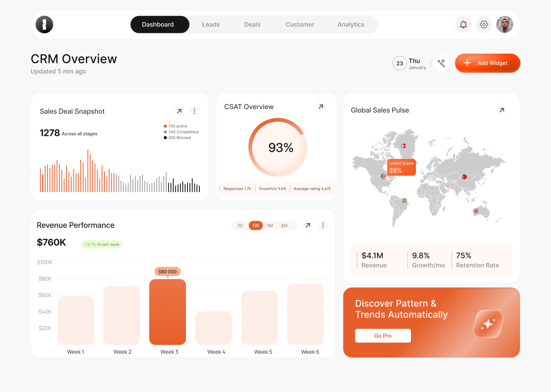Select the Dashboard tab
551x392 pixels.
[x=160, y=24]
